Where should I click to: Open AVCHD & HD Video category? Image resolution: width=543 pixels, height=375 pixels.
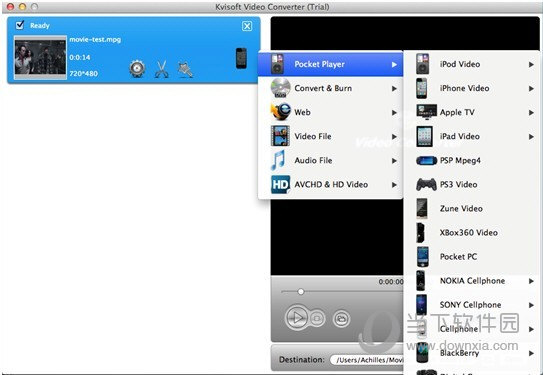click(331, 185)
